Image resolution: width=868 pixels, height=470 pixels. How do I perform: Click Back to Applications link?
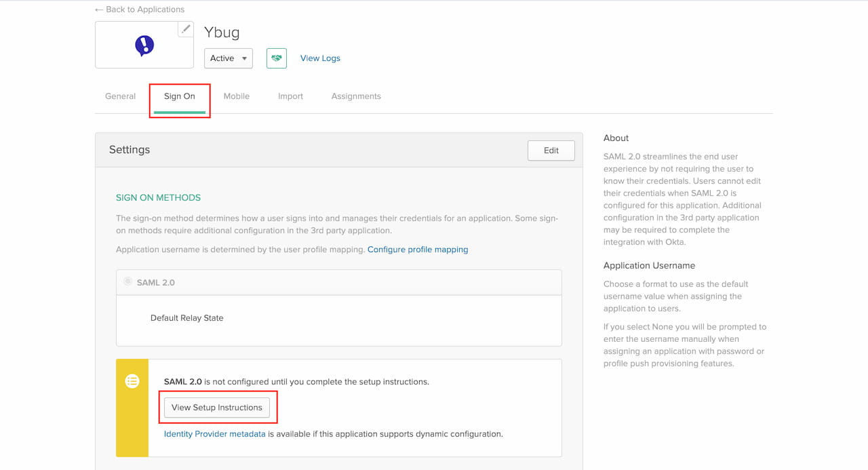pyautogui.click(x=140, y=9)
